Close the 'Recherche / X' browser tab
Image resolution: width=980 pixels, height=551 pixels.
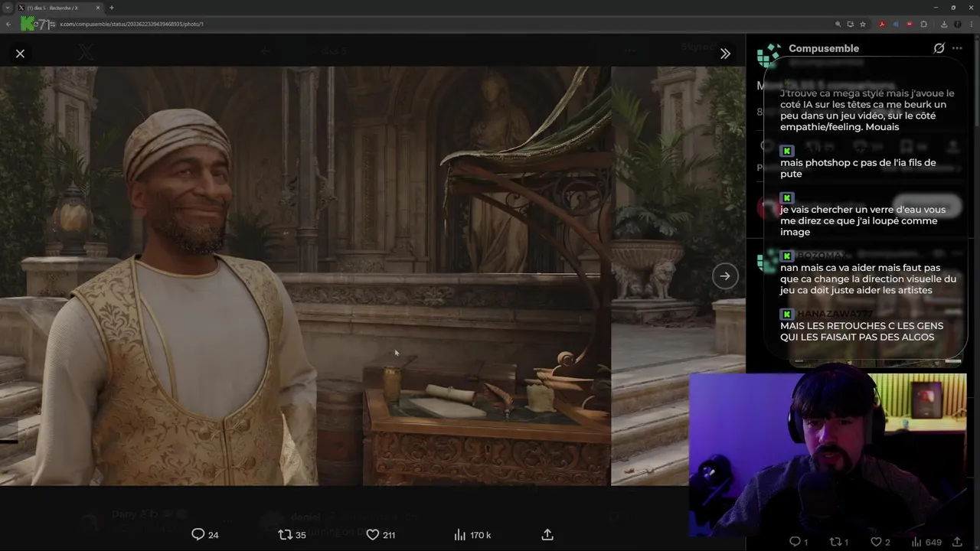coord(98,8)
